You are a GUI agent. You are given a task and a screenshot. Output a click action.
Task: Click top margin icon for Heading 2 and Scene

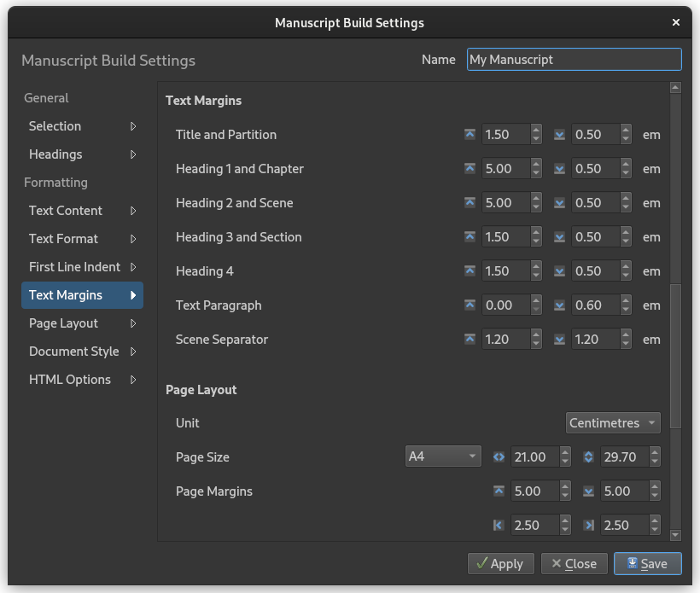tap(470, 202)
